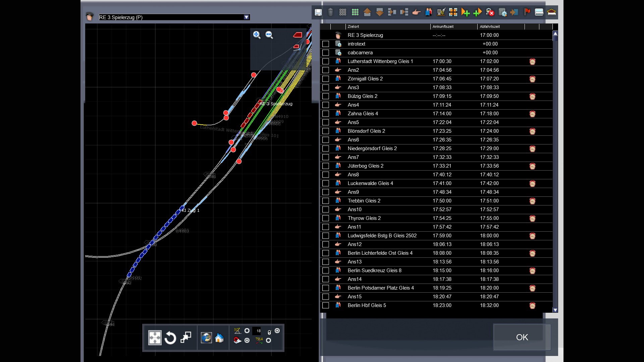Click the blue-roofed home icon
The height and width of the screenshot is (362, 644).
click(x=219, y=338)
